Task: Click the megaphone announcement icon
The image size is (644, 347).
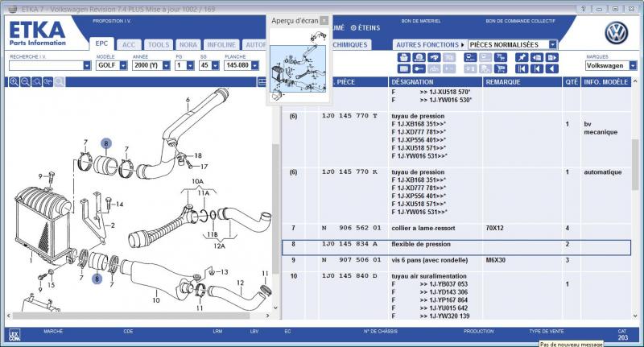Action: [x=434, y=58]
